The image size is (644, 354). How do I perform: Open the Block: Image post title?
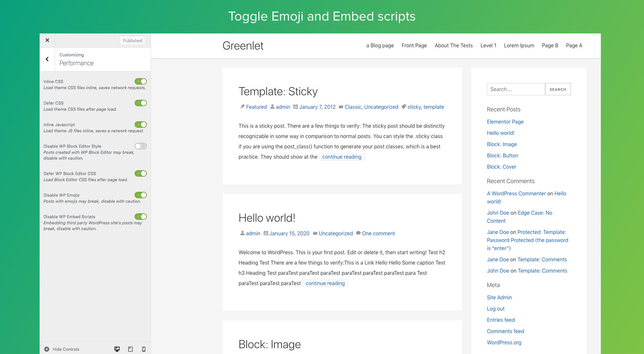270,344
